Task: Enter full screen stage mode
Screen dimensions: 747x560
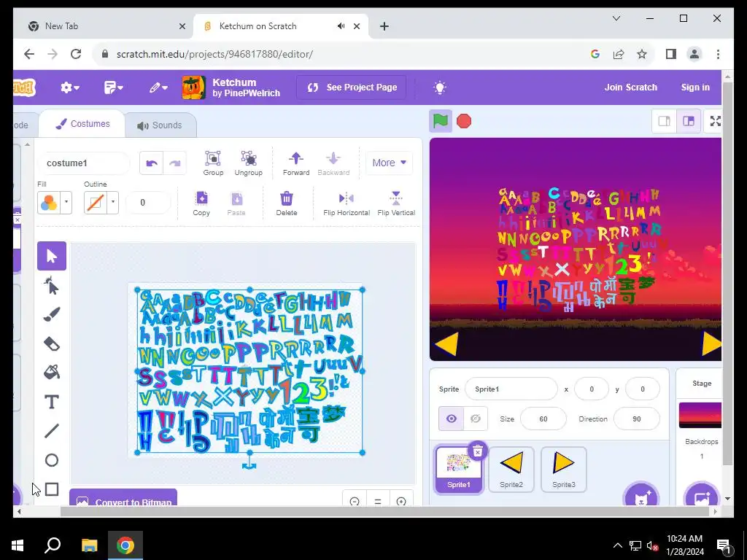Action: tap(715, 121)
